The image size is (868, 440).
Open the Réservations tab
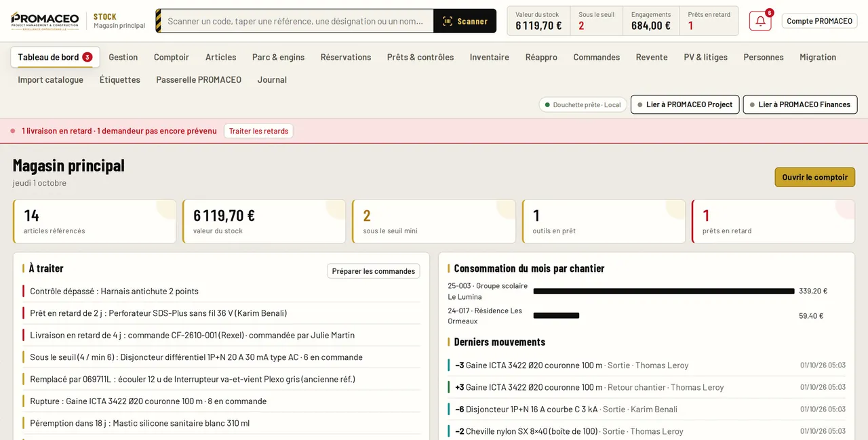pyautogui.click(x=346, y=57)
